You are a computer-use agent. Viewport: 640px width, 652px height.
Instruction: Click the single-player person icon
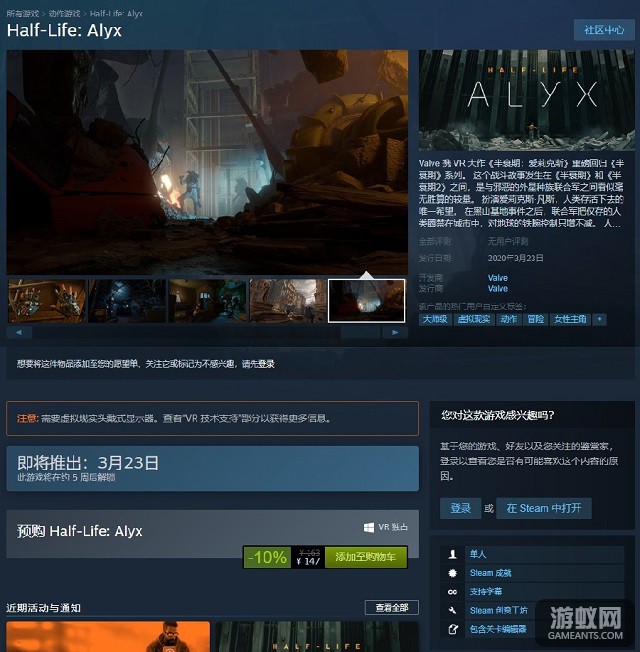(452, 554)
